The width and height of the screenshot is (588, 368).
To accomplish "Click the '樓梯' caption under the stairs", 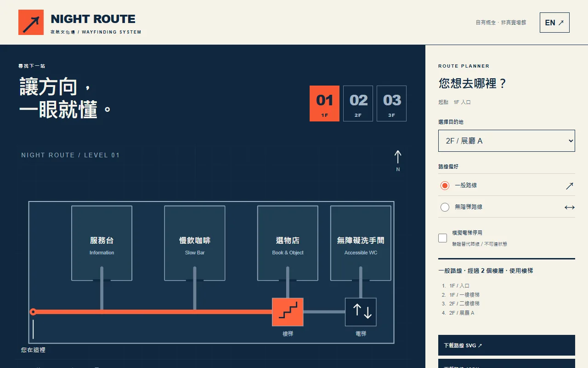I will pos(288,333).
